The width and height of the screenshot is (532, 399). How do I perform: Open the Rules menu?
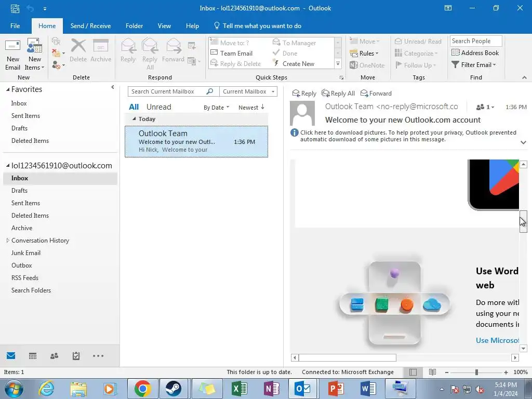(364, 54)
